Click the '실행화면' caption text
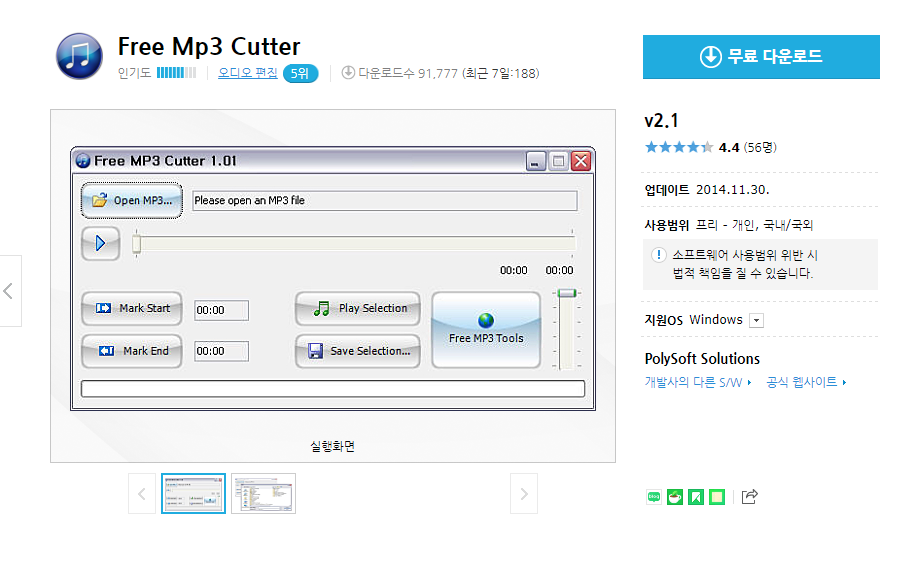 pyautogui.click(x=332, y=446)
